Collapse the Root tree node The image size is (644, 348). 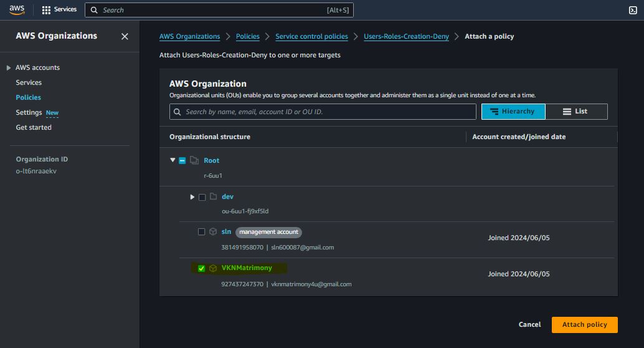(x=173, y=160)
